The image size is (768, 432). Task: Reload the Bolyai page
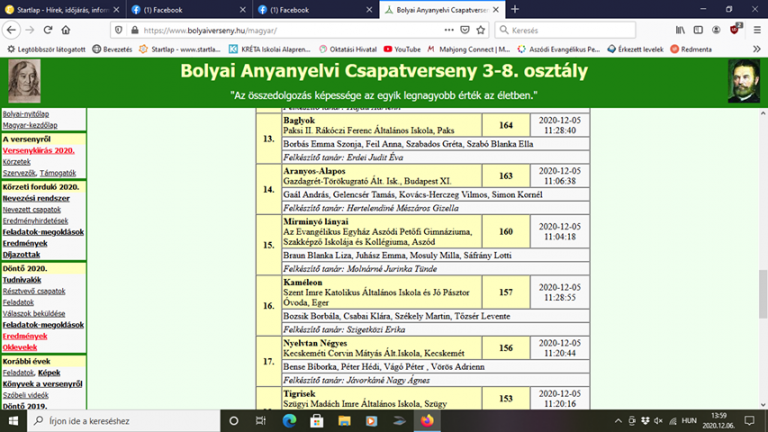48,30
